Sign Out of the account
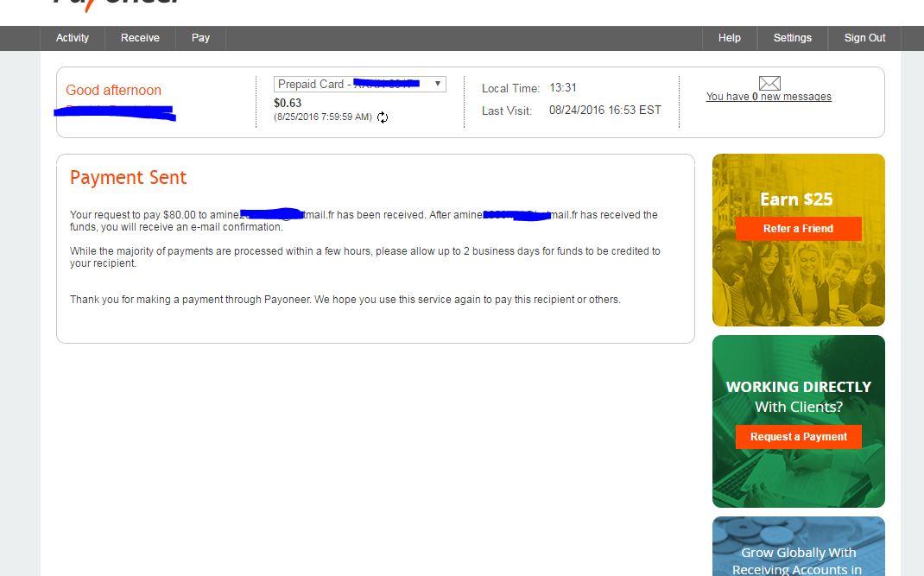Screen dimensions: 924x576 tap(864, 38)
